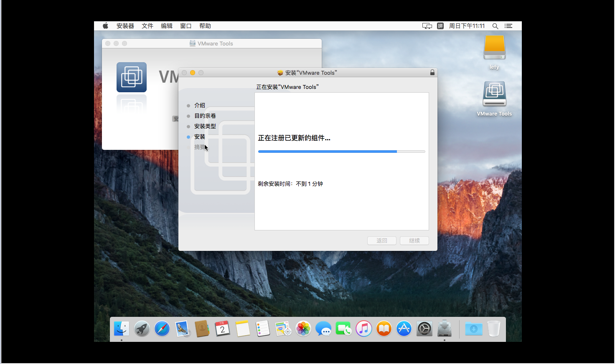Open the Apple menu

(x=105, y=26)
